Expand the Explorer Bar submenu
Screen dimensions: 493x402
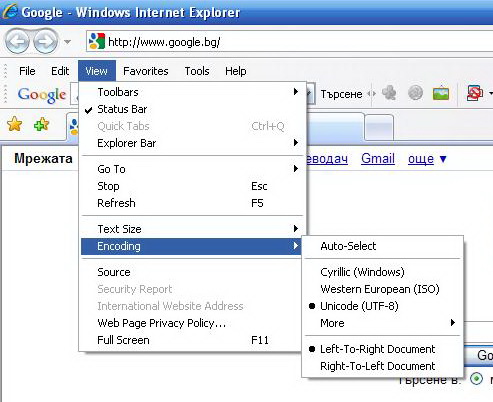tap(192, 143)
